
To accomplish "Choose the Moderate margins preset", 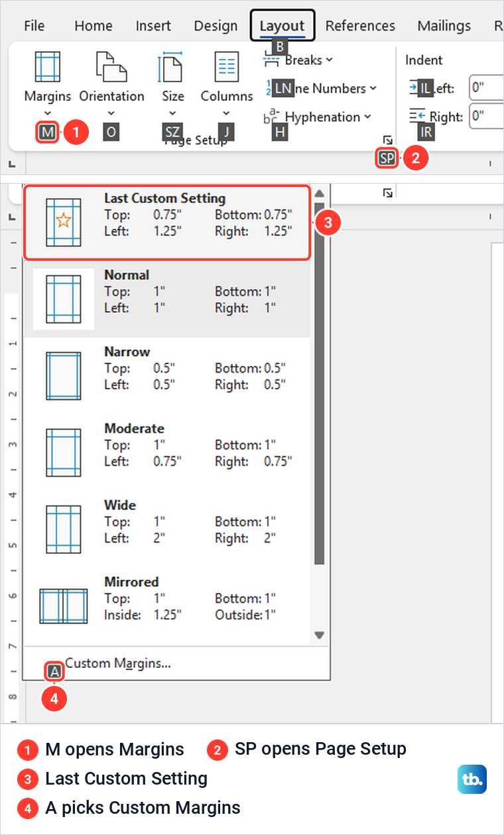I will [167, 453].
